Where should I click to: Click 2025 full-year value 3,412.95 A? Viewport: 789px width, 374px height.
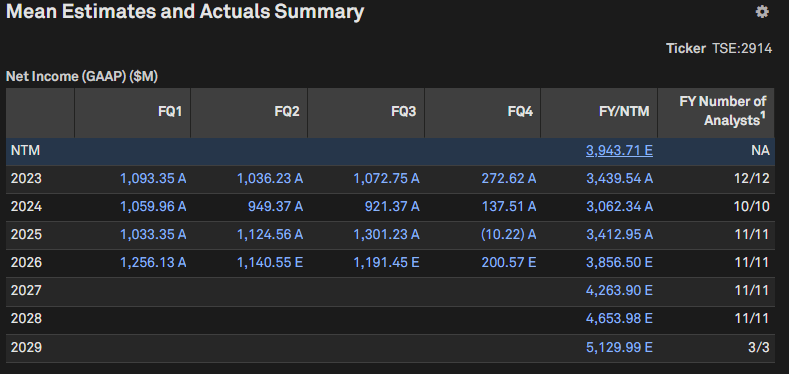619,235
